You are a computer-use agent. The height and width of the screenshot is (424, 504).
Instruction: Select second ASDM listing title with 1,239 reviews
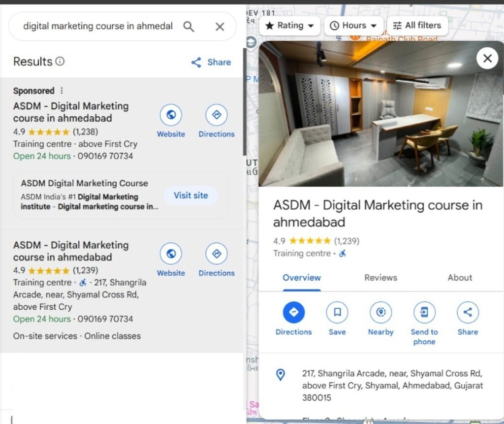(x=71, y=251)
